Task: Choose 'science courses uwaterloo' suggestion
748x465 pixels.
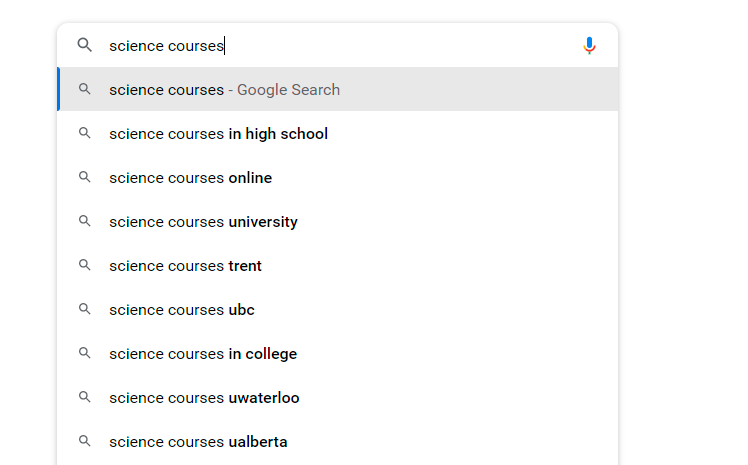Action: (x=204, y=398)
